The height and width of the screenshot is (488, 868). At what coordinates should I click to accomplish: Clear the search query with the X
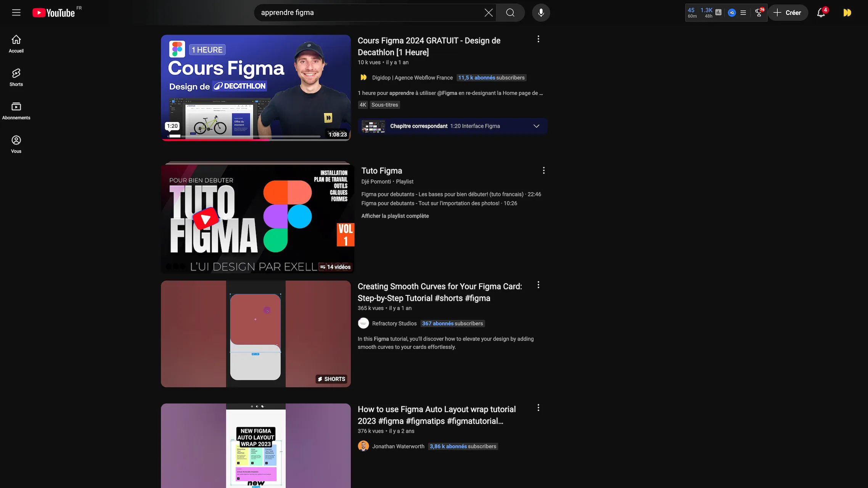click(x=489, y=13)
